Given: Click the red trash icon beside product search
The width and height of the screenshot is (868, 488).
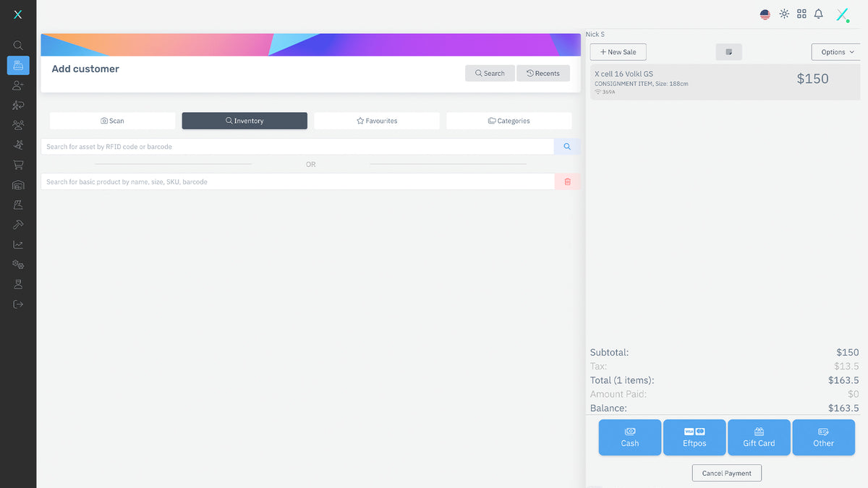Looking at the screenshot, I should tap(567, 181).
